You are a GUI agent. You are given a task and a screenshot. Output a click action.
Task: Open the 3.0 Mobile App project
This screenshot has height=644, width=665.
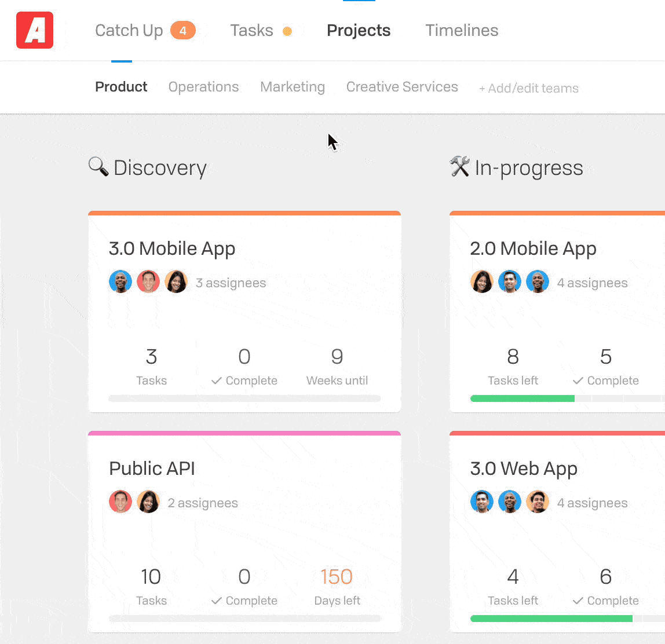click(172, 248)
